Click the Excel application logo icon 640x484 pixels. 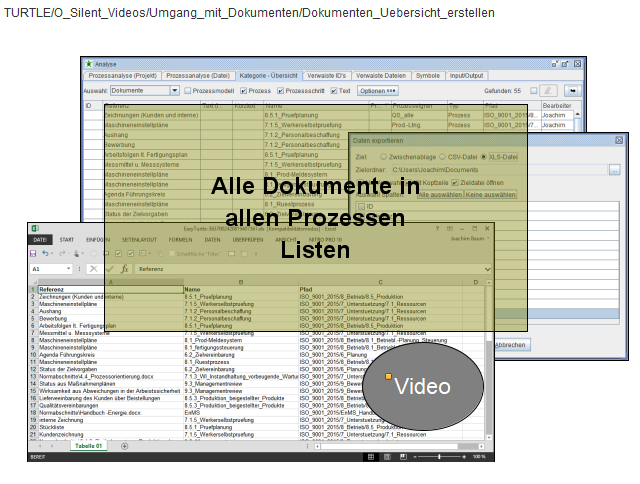pos(35,229)
